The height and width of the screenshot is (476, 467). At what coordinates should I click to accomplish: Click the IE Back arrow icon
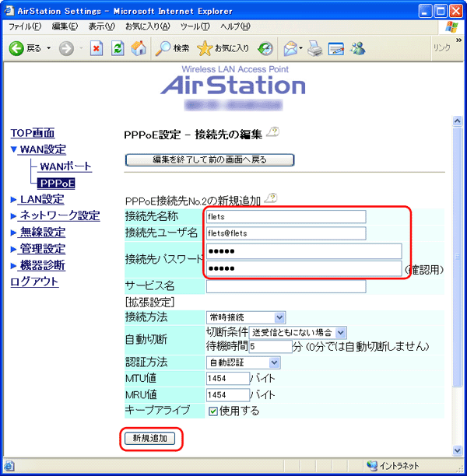(16, 48)
